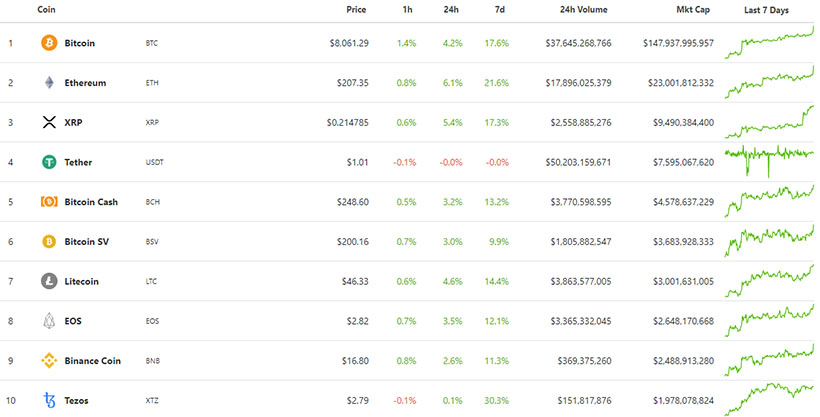
Task: Click the LTC ticker symbol
Action: pos(151,281)
